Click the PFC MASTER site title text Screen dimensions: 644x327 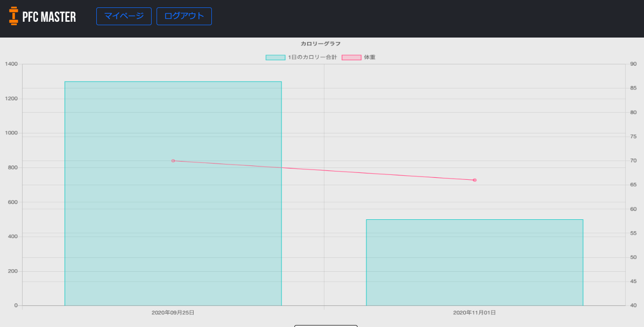pos(48,16)
